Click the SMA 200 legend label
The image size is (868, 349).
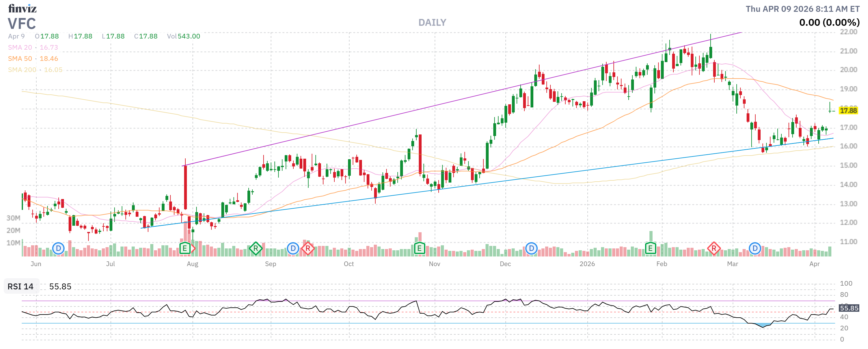pos(22,70)
